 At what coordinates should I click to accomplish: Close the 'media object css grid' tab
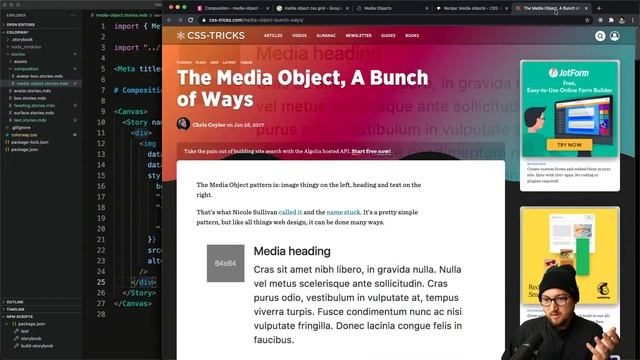(x=347, y=8)
